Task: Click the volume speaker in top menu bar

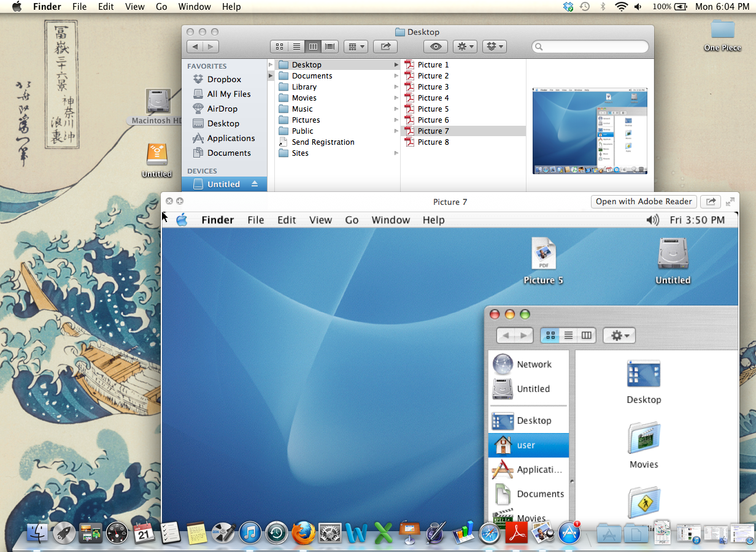Action: pos(638,7)
